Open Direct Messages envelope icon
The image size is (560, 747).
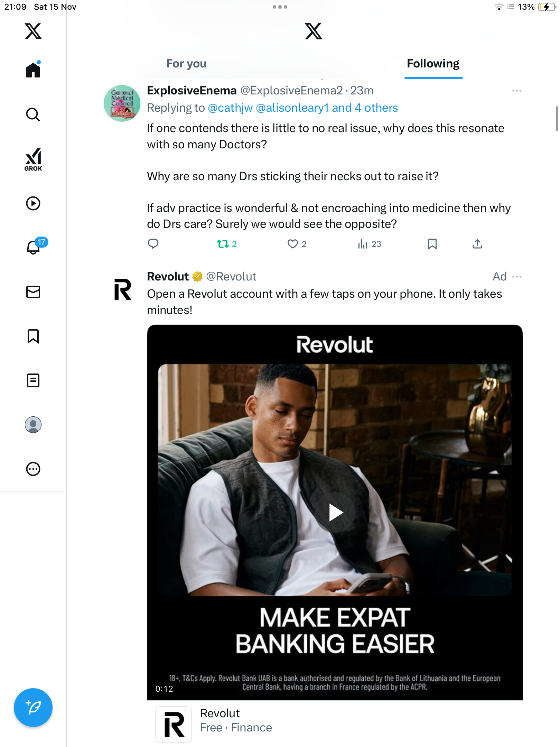coord(33,292)
